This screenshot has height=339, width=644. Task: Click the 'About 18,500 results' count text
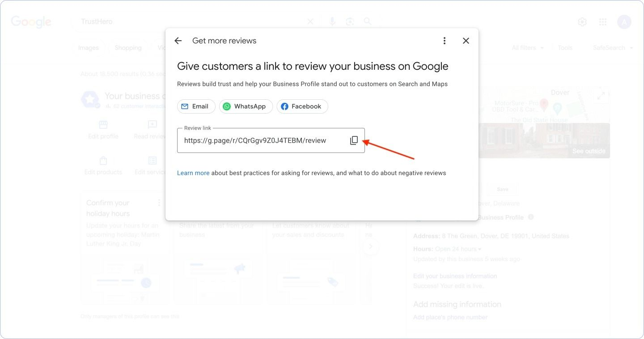(123, 74)
